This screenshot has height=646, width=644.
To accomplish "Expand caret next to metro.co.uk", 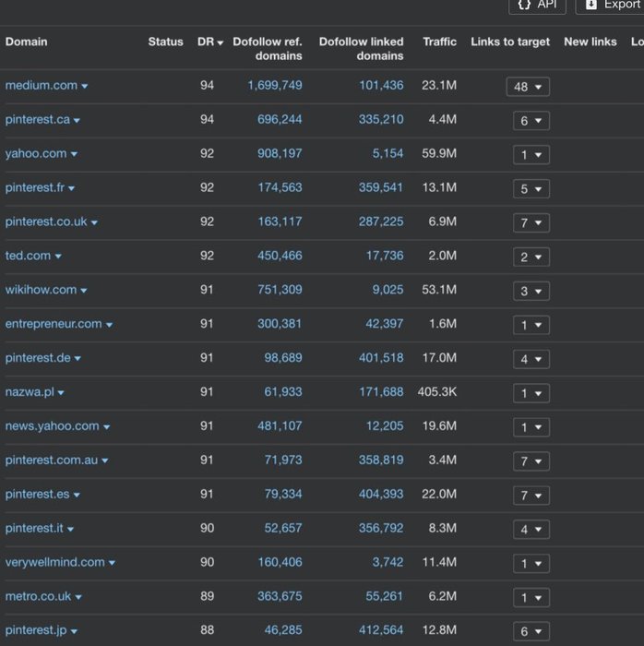I will coord(78,597).
